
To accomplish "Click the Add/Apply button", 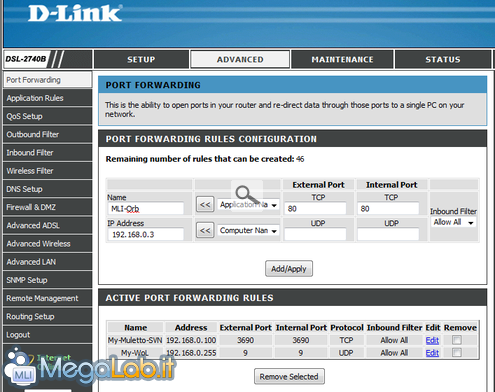I will pos(289,269).
